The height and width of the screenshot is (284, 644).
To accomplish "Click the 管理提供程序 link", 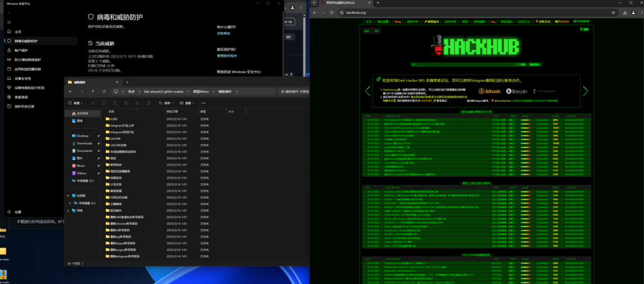I will coord(226,56).
